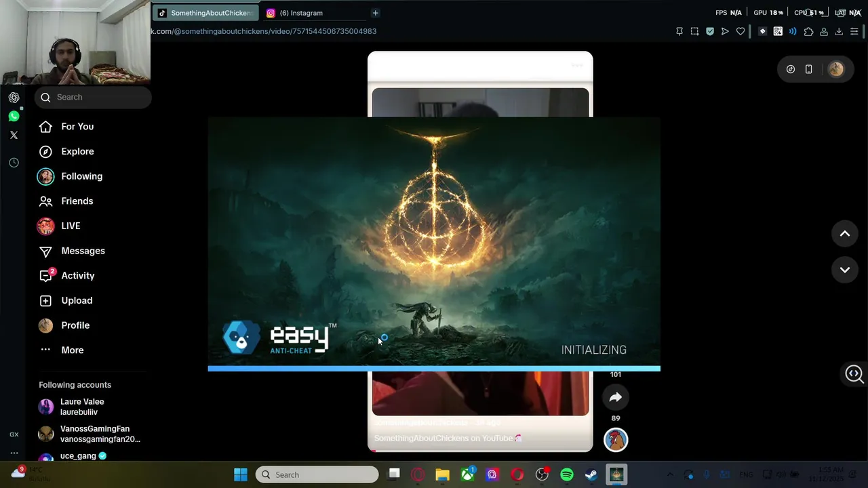Bookmark the page with the heart icon
The height and width of the screenshot is (488, 868).
click(x=741, y=31)
